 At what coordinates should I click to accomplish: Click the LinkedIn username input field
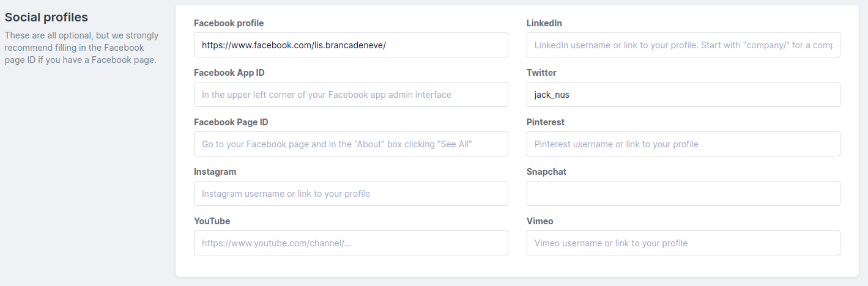(683, 45)
